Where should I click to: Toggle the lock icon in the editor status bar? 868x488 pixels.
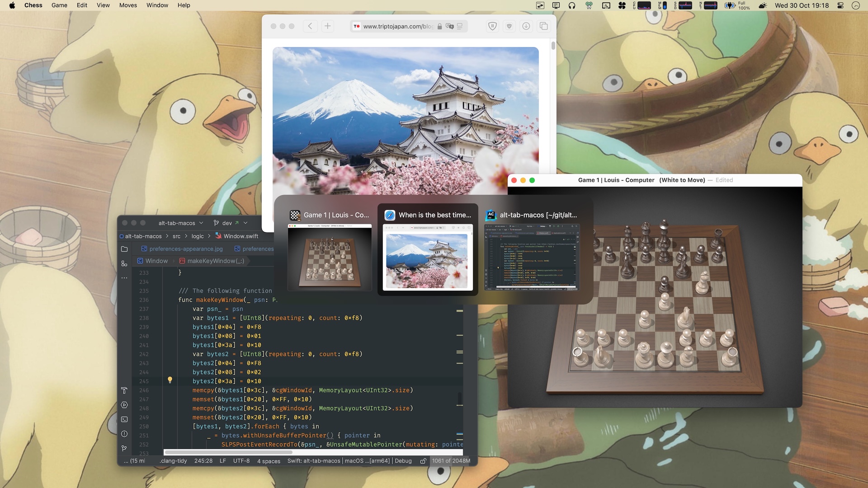coord(424,461)
